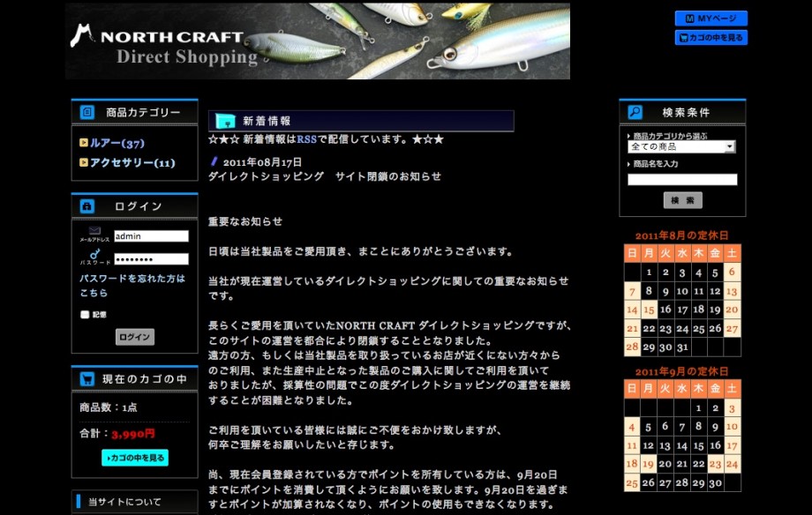The width and height of the screenshot is (812, 515).
Task: Click the yellow arrow icon beside アクセサリー
Action: 83,162
